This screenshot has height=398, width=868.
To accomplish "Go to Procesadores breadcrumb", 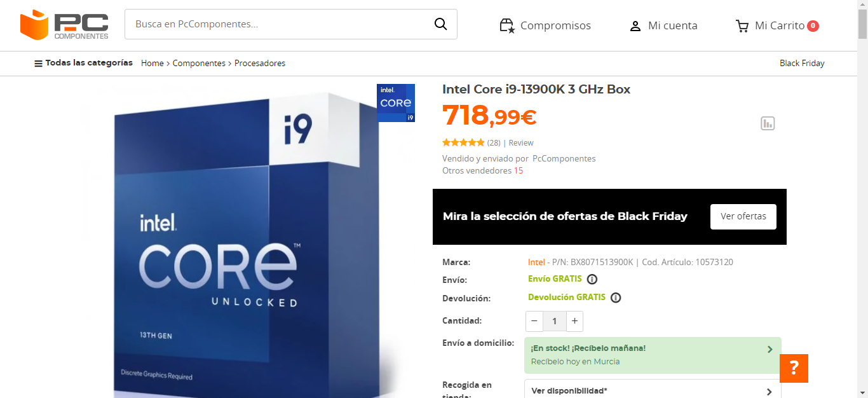I will (260, 63).
